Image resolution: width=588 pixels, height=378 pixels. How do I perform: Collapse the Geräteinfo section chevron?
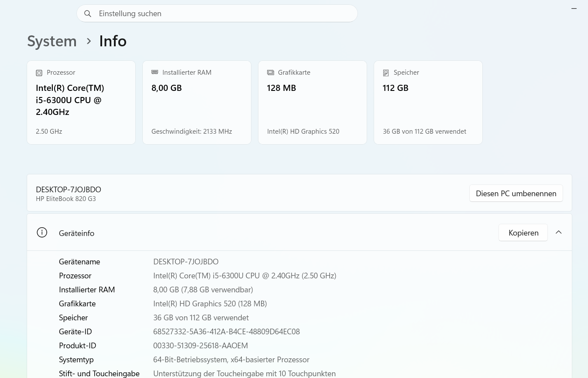[559, 232]
